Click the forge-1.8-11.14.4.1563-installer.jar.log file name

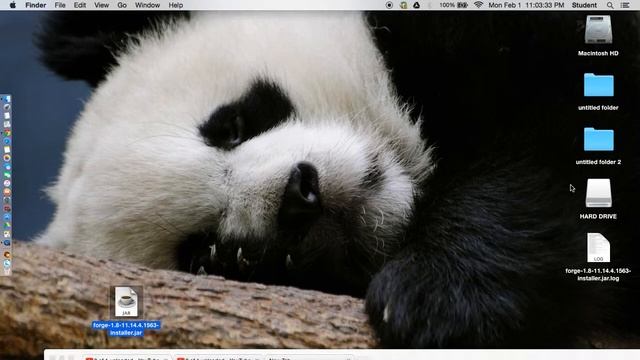(598, 274)
